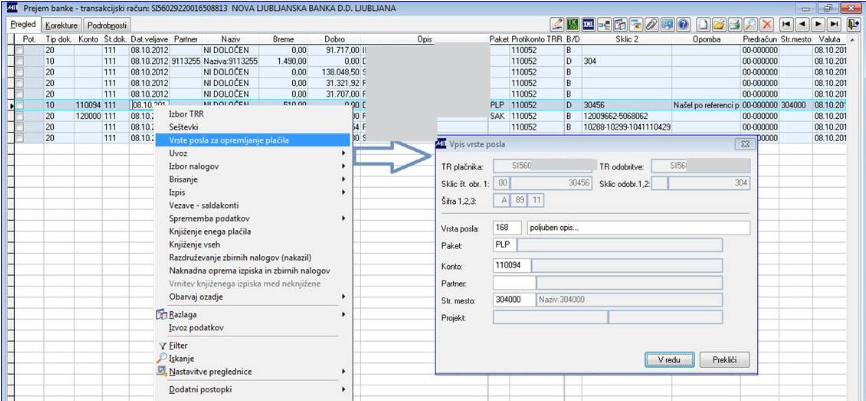Click the paperclip attachments icon
This screenshot has width=866, height=401.
tap(652, 24)
